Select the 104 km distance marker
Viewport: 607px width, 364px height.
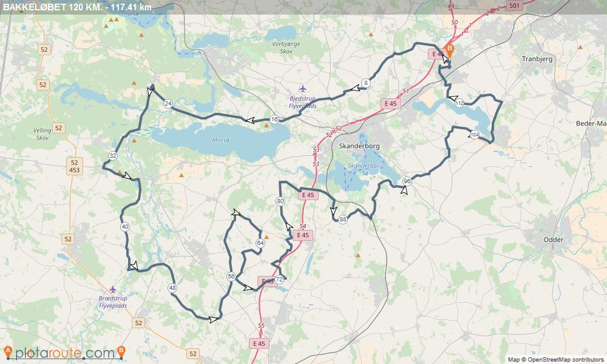point(475,135)
